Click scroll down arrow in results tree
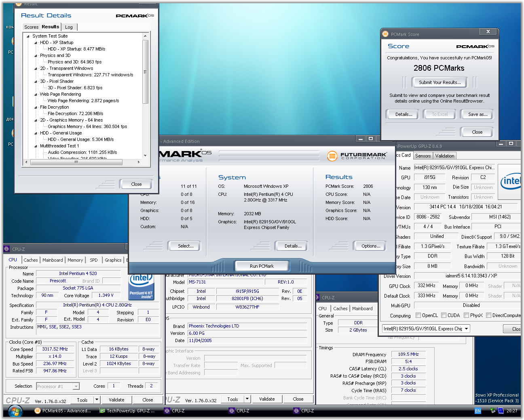 coord(146,155)
